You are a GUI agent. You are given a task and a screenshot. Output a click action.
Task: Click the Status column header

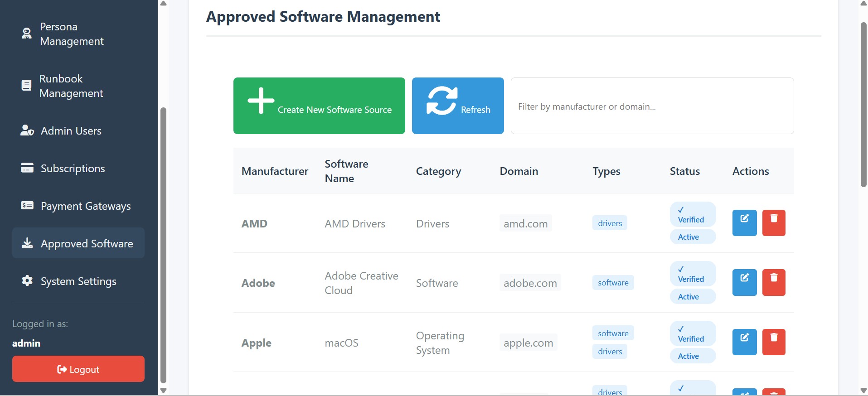[685, 171]
